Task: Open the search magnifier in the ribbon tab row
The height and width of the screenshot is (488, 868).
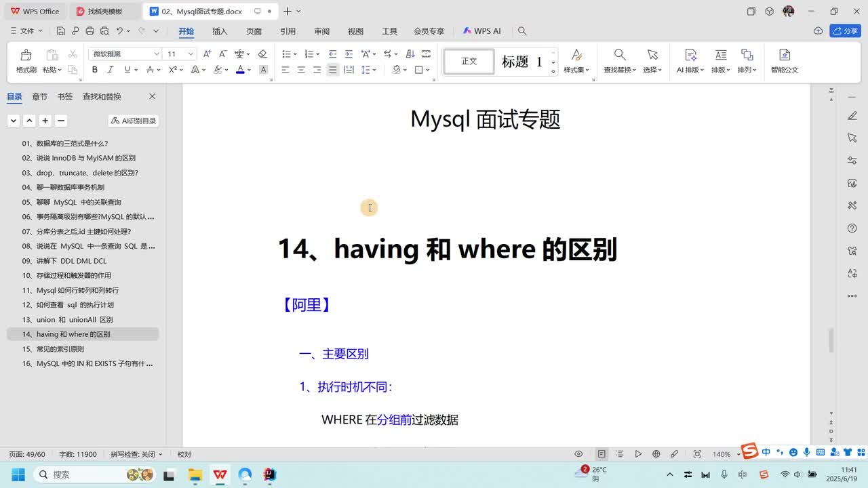Action: coord(522,31)
